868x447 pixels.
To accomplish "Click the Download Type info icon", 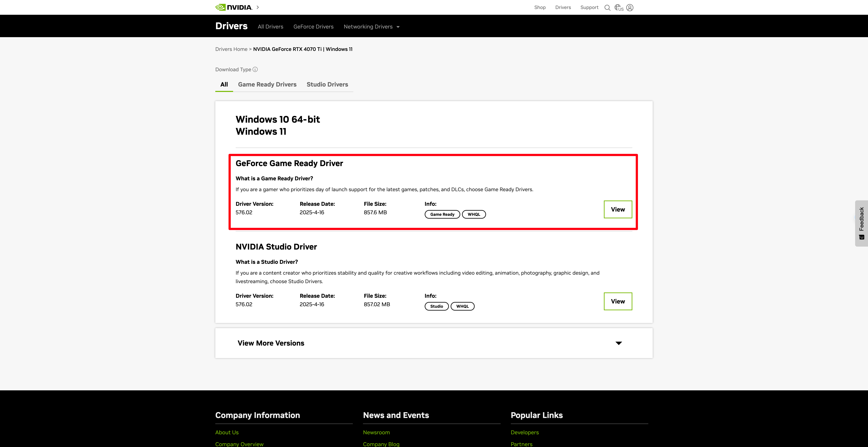I will [x=255, y=69].
